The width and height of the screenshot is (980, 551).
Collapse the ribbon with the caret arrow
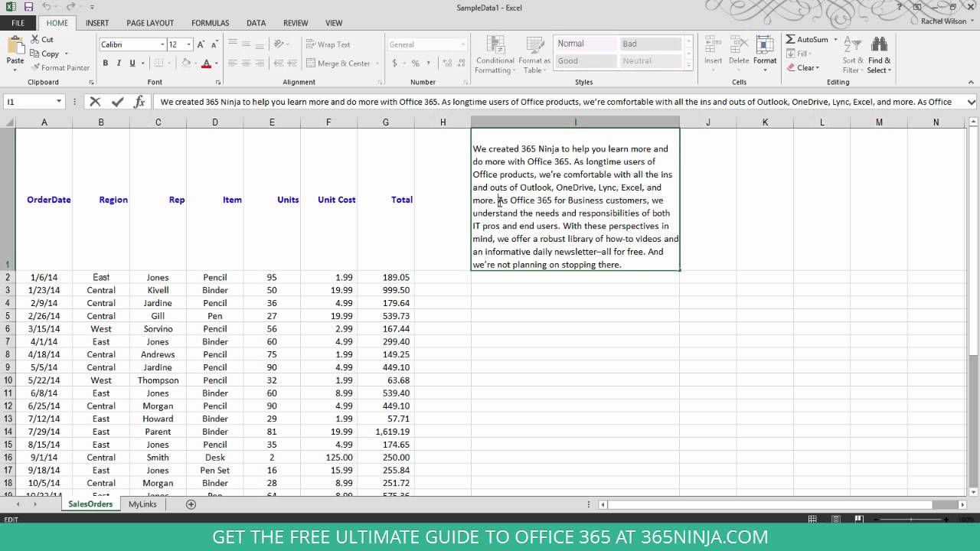coord(971,82)
